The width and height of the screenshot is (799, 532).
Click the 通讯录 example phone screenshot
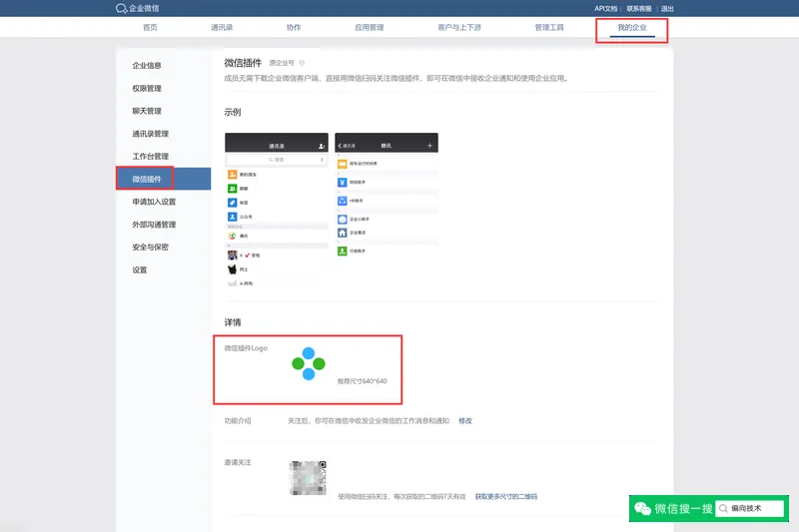click(x=277, y=211)
